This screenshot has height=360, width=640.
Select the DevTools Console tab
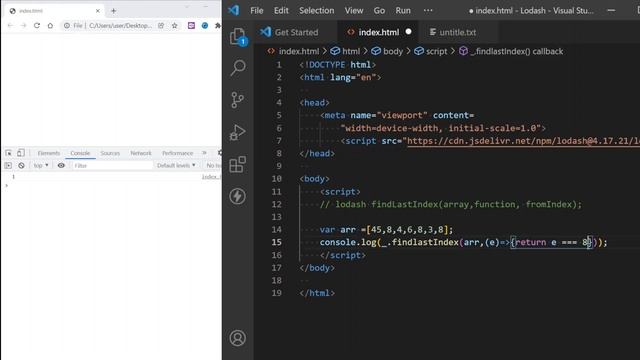80,153
